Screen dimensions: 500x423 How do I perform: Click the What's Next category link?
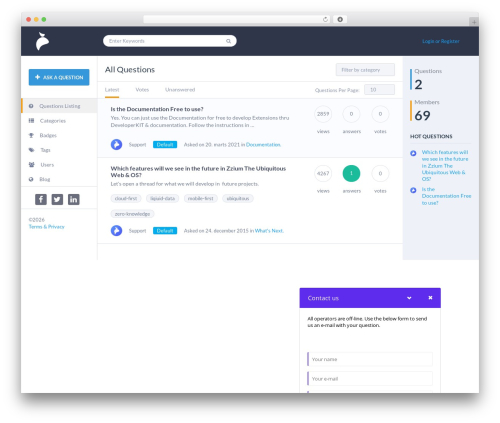tap(269, 231)
